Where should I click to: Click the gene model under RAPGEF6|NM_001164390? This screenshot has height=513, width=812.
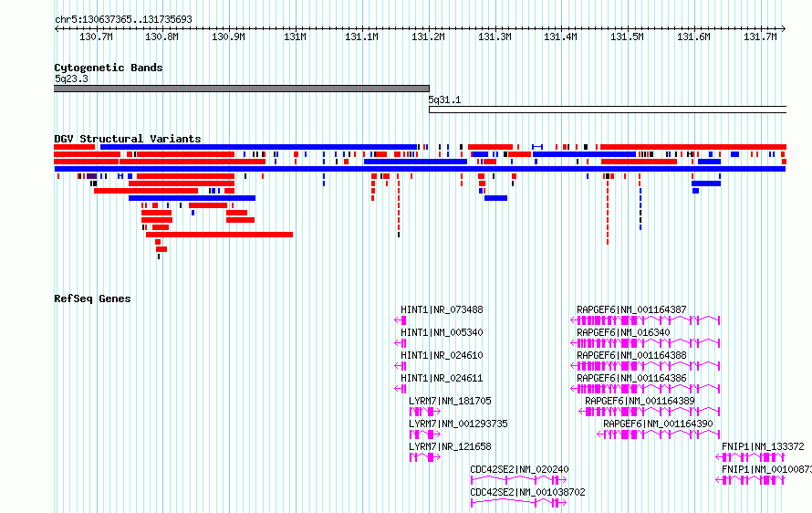659,434
